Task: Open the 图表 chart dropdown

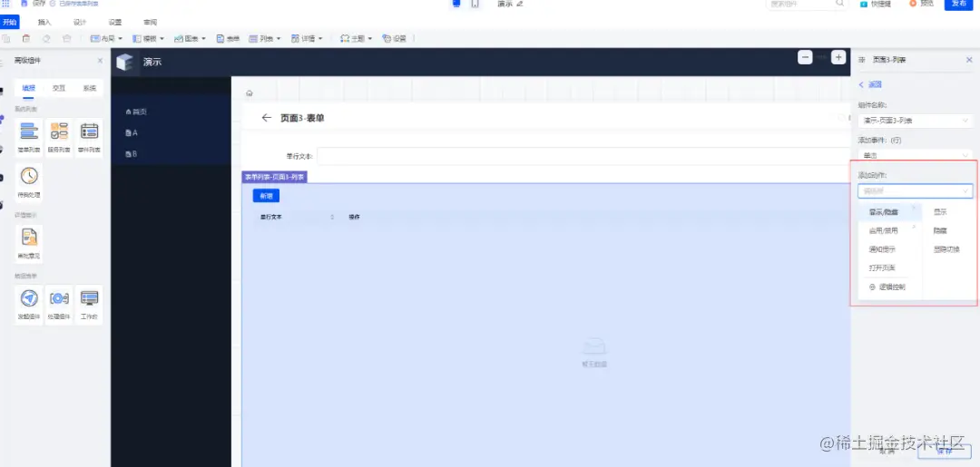Action: click(190, 39)
